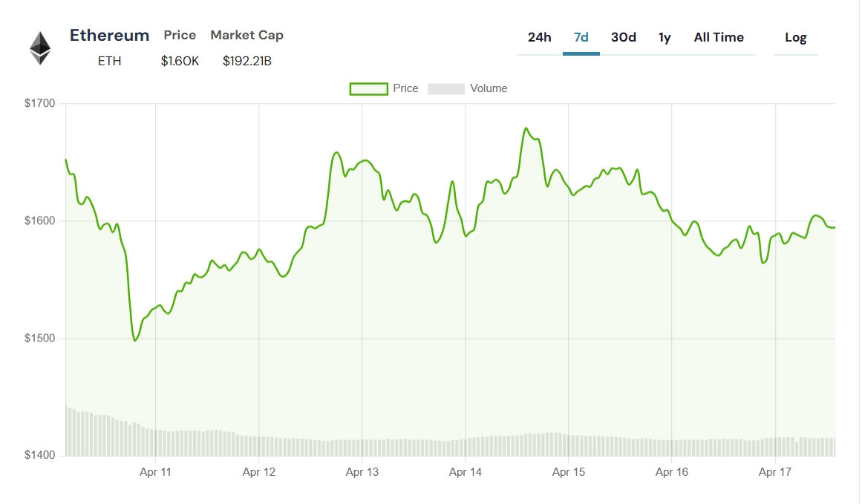Click the $1600 y-axis label
Viewport: 862px width, 504px height.
(39, 221)
